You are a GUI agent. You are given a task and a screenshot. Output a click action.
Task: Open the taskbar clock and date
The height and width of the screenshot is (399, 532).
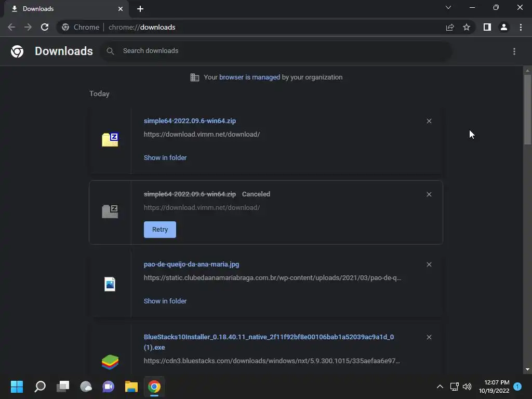point(494,387)
